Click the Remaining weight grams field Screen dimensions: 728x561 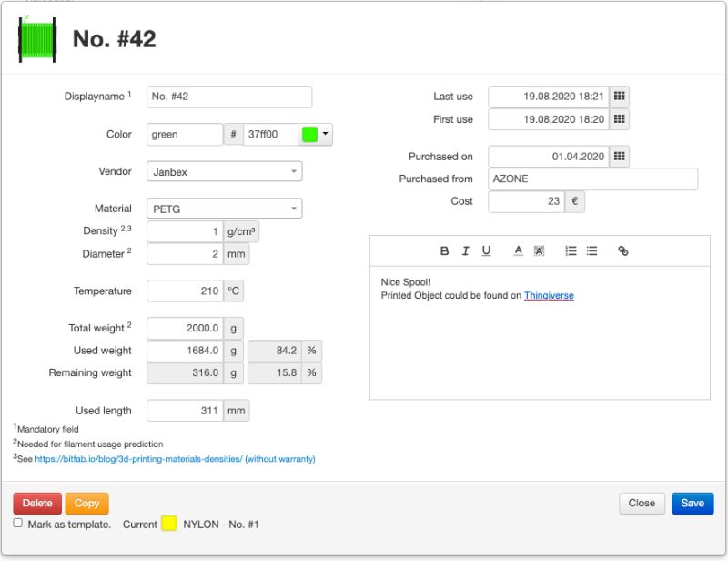pyautogui.click(x=185, y=372)
